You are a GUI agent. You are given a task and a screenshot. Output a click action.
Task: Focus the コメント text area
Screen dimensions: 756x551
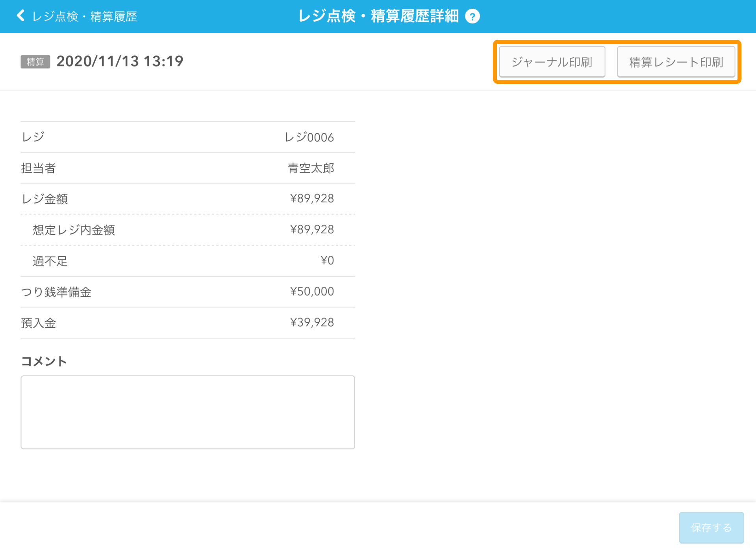tap(188, 412)
